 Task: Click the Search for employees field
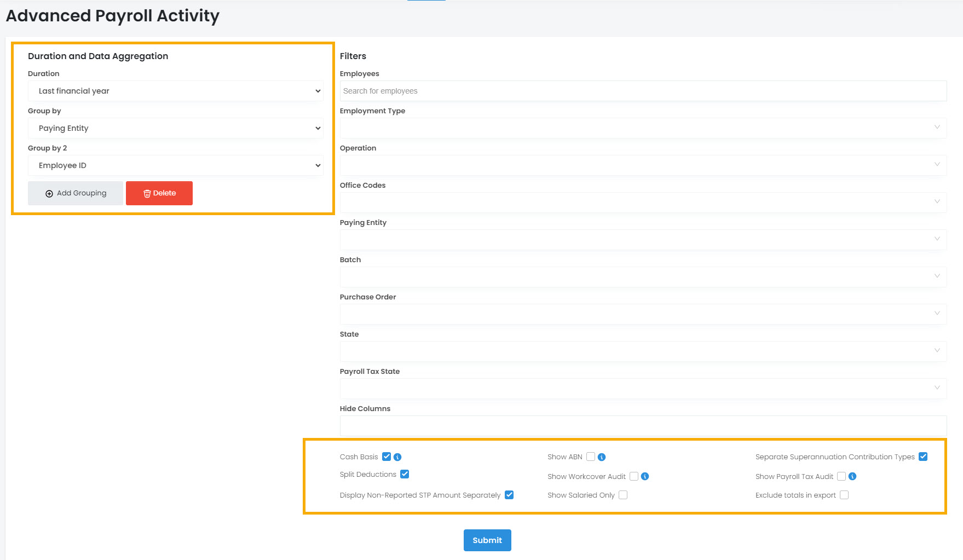click(643, 91)
